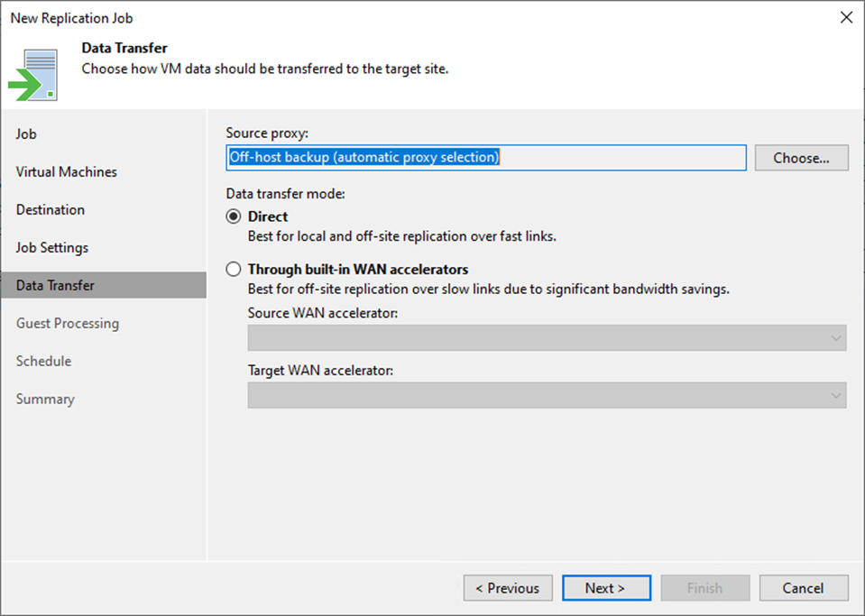
Task: Click the Previous button
Action: click(508, 588)
